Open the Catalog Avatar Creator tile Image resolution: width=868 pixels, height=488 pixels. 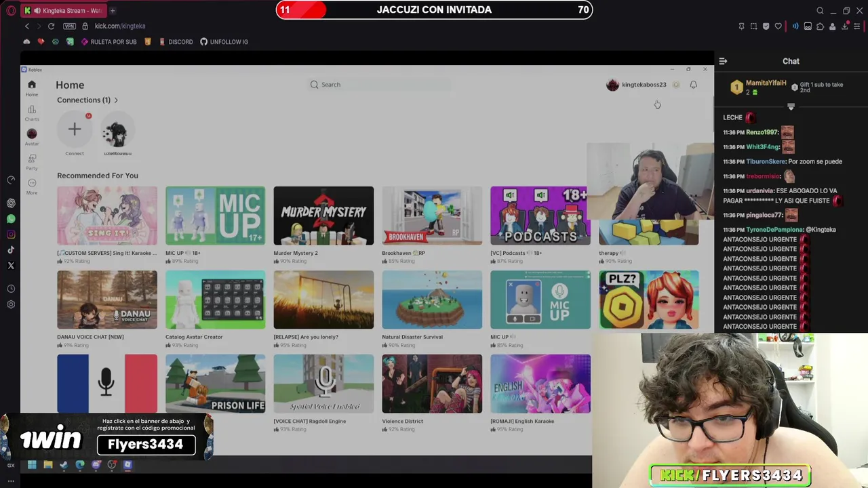216,300
